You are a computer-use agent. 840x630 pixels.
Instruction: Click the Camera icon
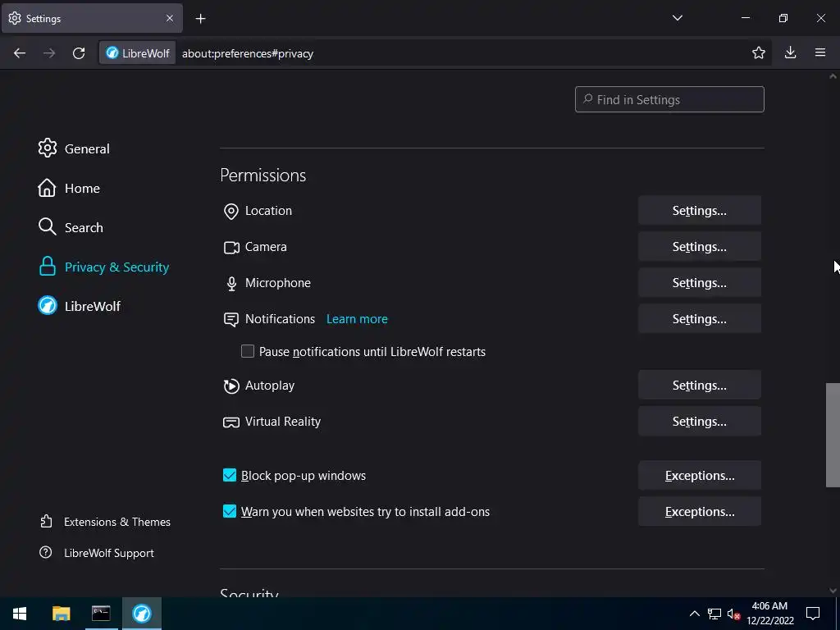(x=231, y=248)
